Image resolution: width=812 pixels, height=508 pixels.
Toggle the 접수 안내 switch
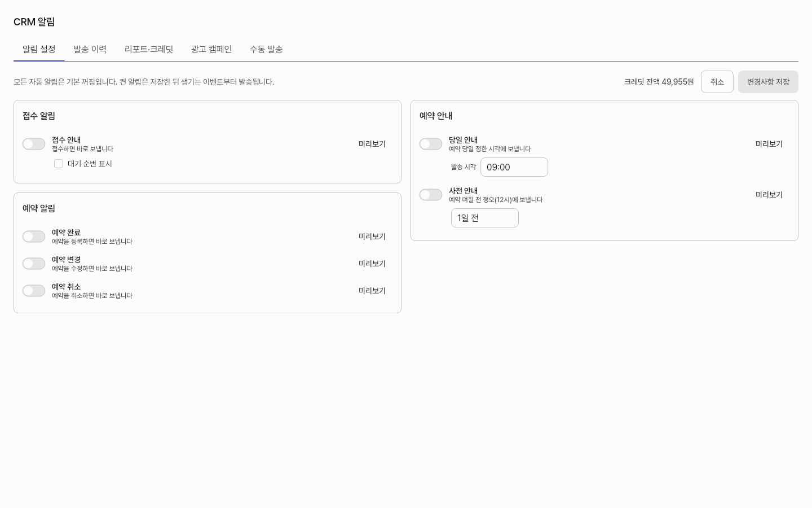(x=34, y=144)
